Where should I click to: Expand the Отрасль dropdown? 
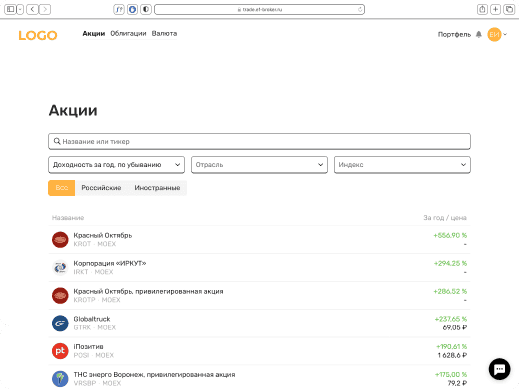[x=259, y=165]
